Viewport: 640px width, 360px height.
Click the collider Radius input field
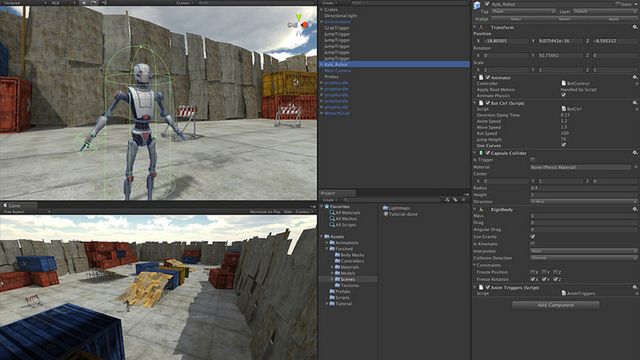(583, 188)
